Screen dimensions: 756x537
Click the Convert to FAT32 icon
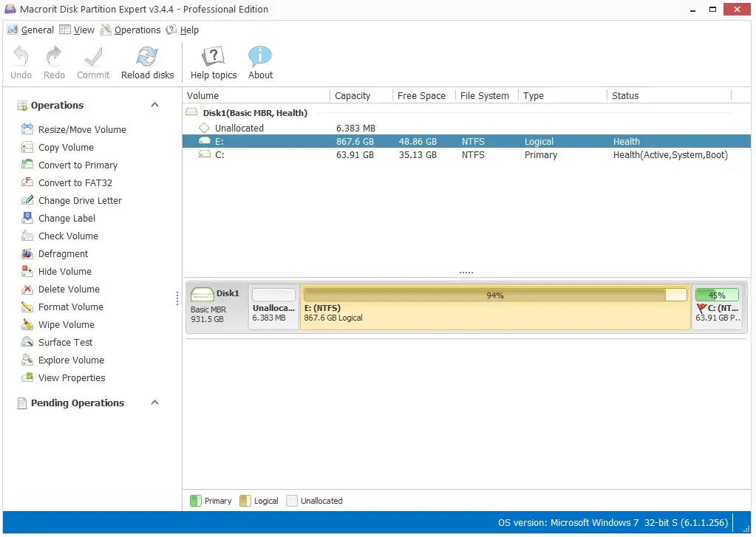27,182
